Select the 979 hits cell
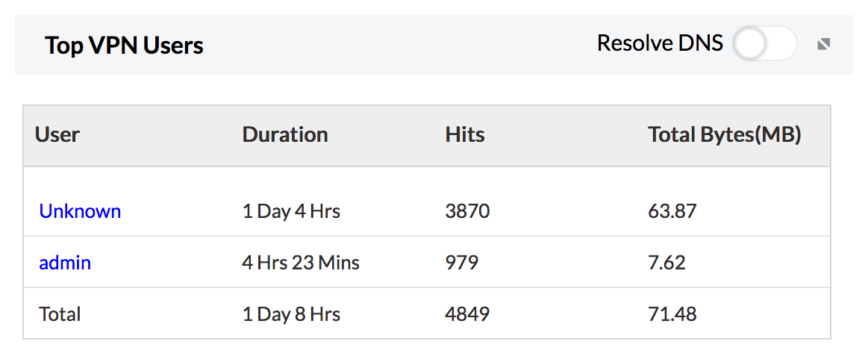 point(461,263)
